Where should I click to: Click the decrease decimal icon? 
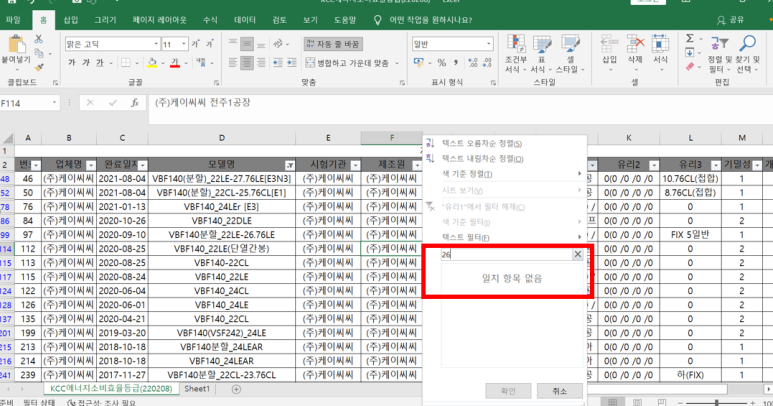(x=487, y=63)
